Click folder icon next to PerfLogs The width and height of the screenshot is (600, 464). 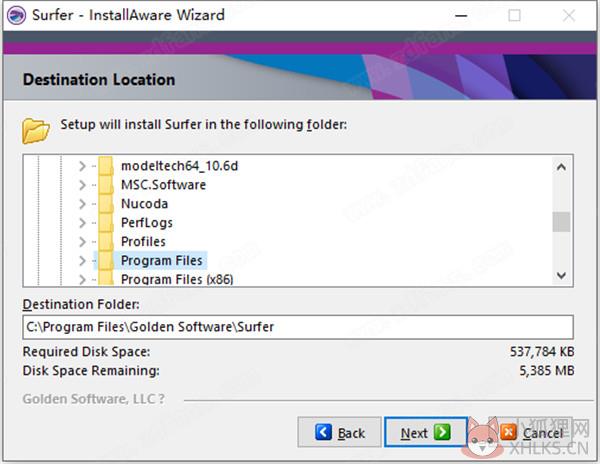coord(105,223)
